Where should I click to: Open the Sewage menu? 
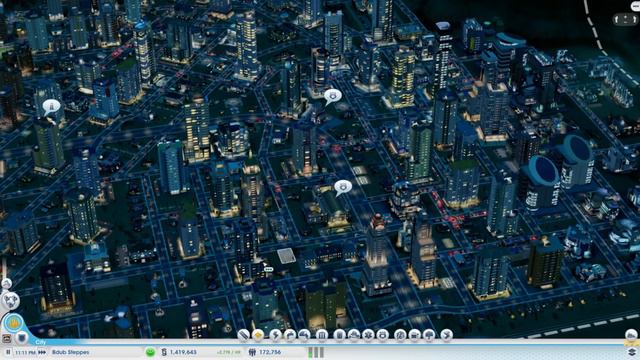(304, 335)
